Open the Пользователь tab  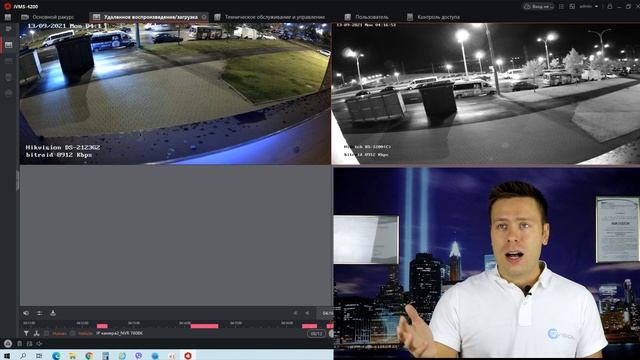(x=366, y=17)
